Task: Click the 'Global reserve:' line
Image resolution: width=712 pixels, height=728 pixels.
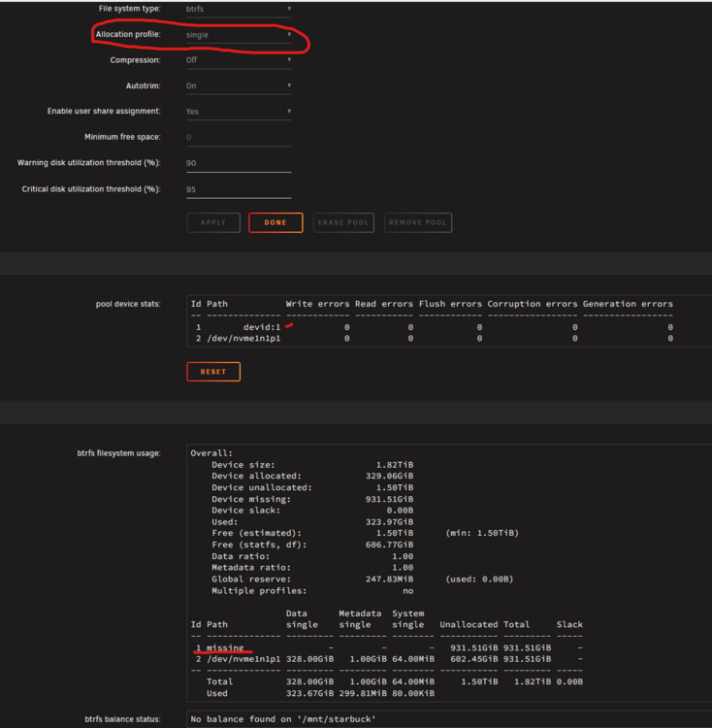Action: 362,579
